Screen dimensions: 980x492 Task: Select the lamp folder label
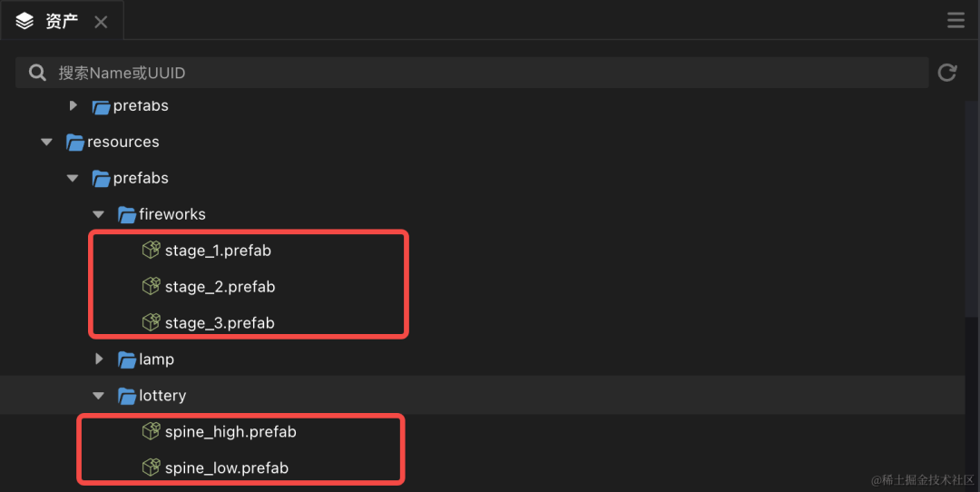156,359
